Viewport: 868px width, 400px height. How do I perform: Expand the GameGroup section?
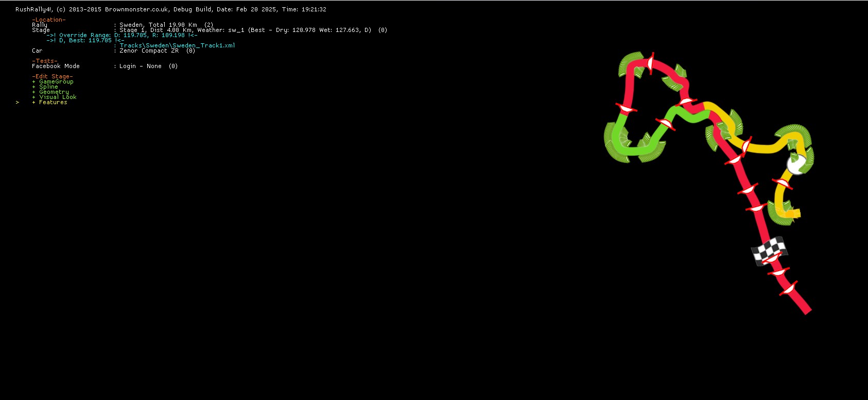[56, 81]
